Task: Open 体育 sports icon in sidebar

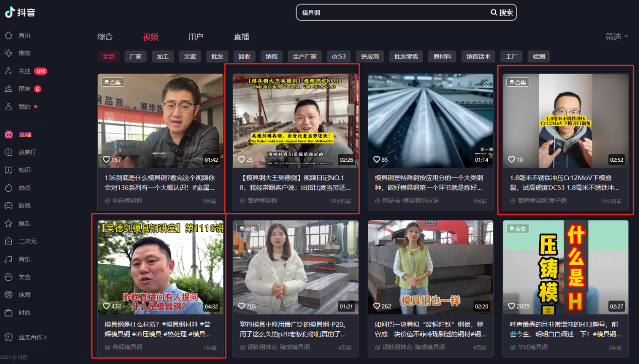Action: pos(9,294)
